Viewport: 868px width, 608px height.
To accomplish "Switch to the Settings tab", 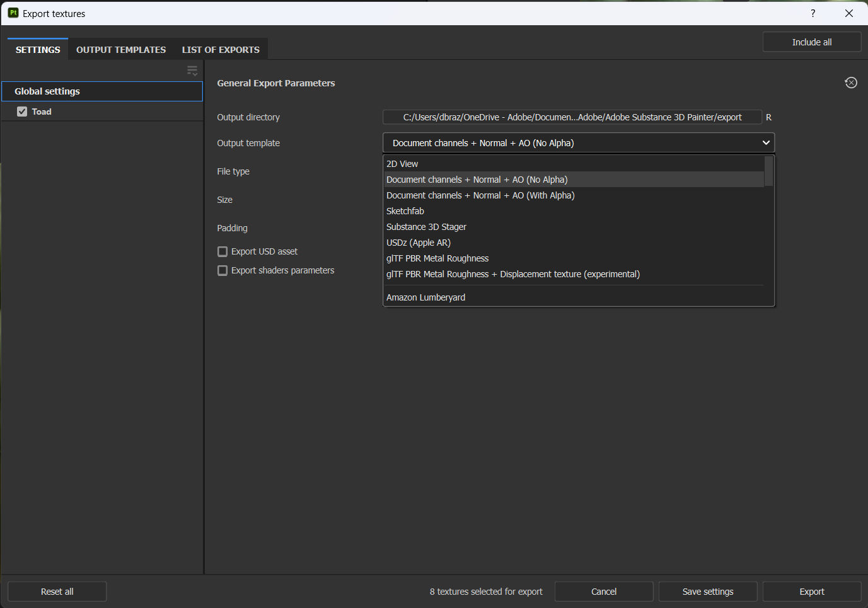I will point(38,50).
